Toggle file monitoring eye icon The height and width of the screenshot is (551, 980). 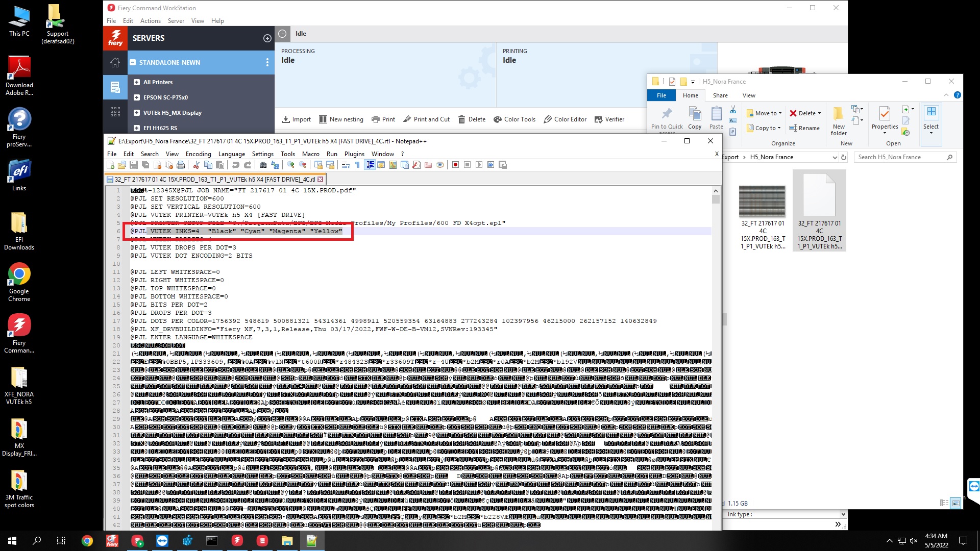tap(440, 165)
